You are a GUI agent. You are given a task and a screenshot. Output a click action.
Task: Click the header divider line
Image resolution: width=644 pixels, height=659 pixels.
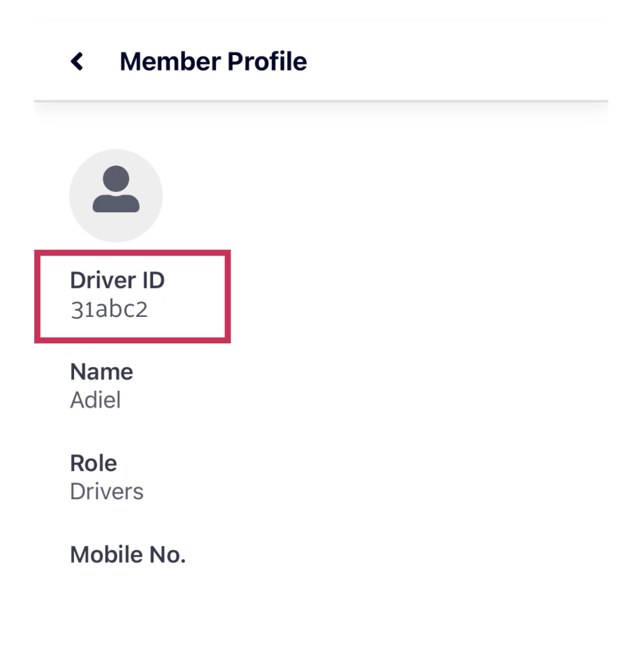(x=321, y=101)
